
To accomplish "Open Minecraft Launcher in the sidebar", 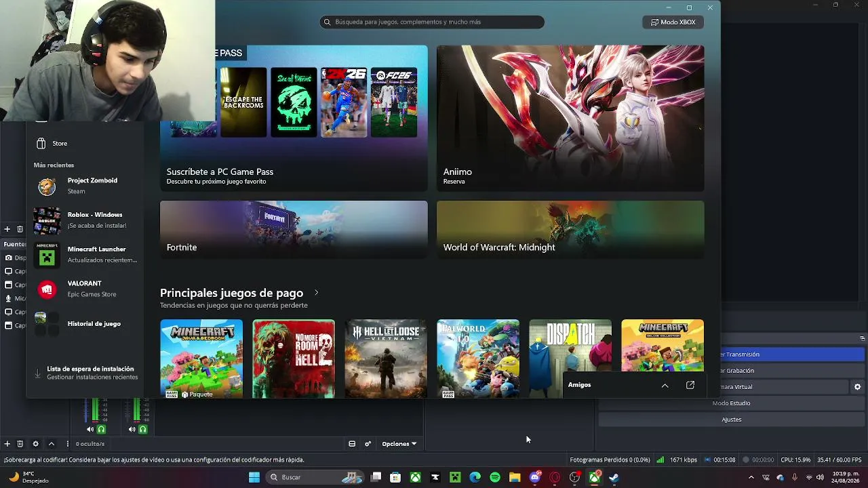I will point(85,255).
